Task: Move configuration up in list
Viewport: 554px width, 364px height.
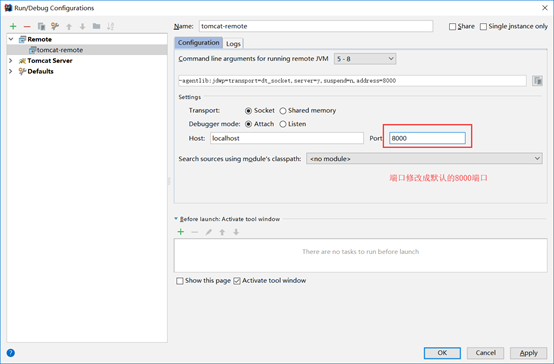Action: (69, 26)
